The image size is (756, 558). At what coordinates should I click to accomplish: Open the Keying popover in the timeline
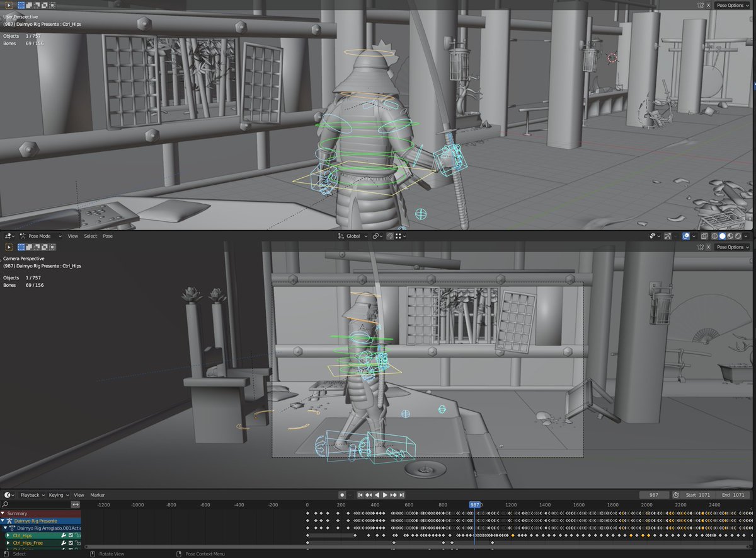pyautogui.click(x=59, y=495)
